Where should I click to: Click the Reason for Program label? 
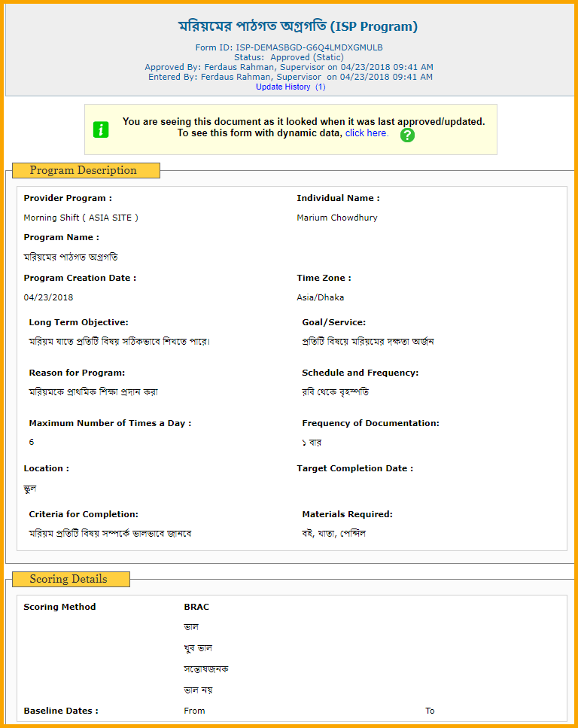(x=77, y=373)
